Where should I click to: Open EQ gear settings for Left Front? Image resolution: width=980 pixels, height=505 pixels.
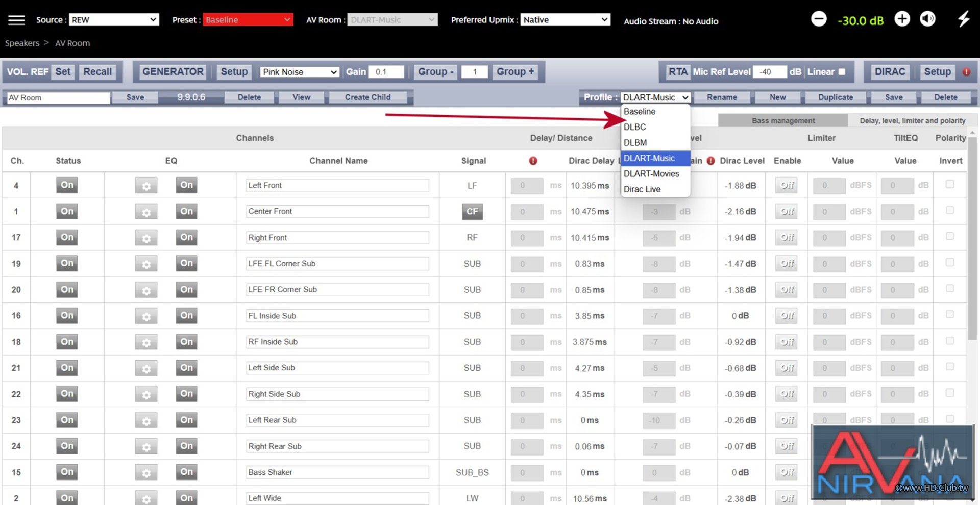[x=146, y=186]
